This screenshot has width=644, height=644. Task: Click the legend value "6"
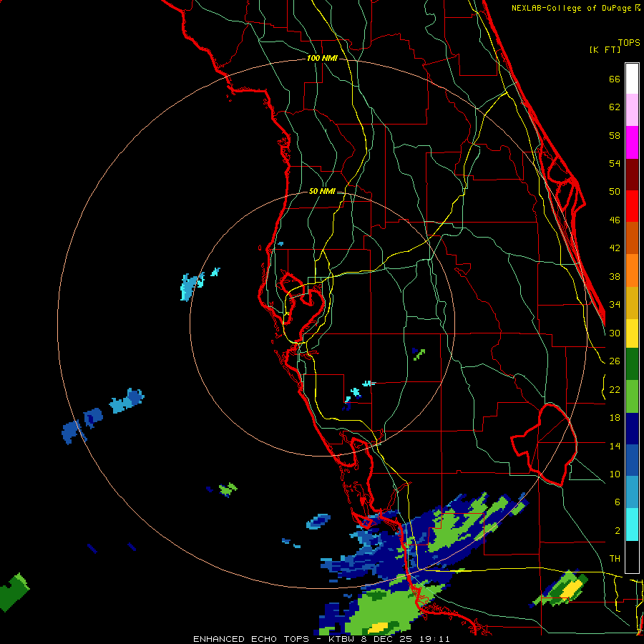617,502
